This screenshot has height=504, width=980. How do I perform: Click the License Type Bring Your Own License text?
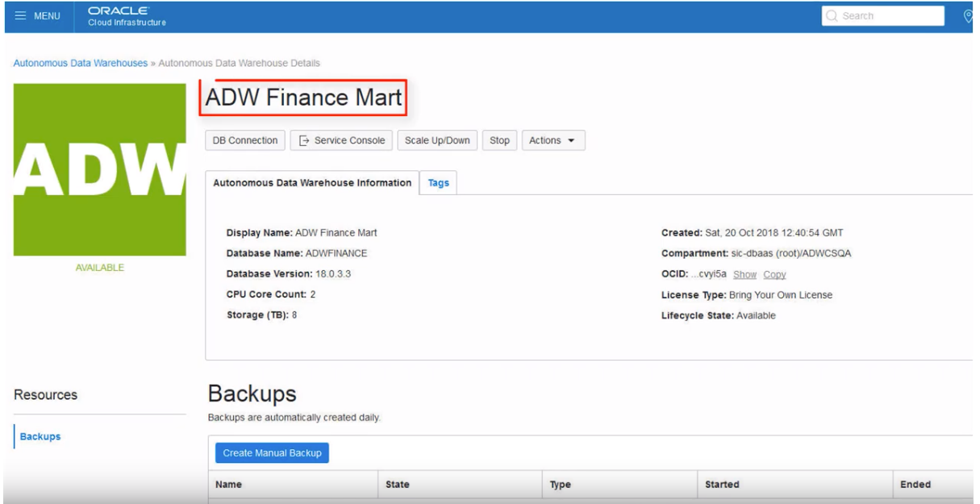747,295
